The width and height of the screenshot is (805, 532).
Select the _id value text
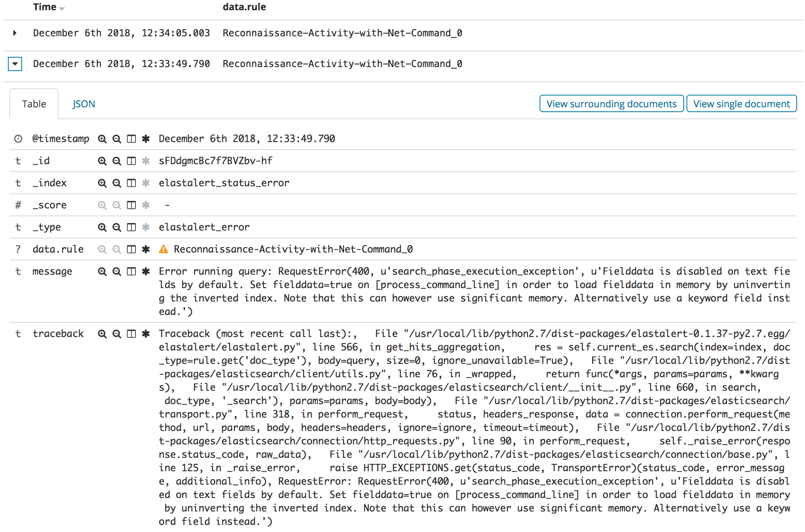(x=215, y=161)
